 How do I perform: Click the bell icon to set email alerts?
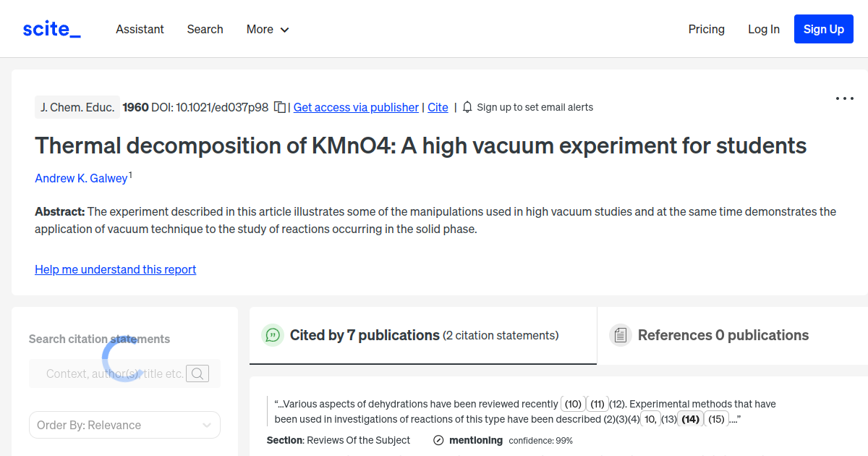(467, 106)
